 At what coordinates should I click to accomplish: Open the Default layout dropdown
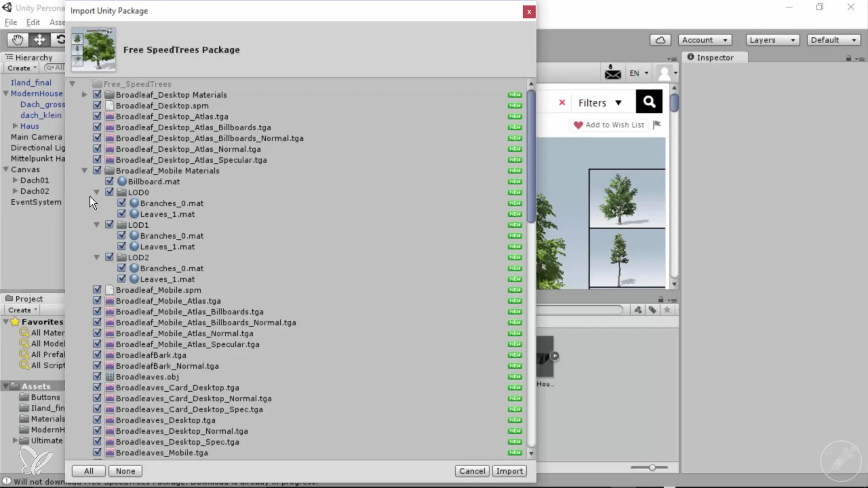point(834,40)
